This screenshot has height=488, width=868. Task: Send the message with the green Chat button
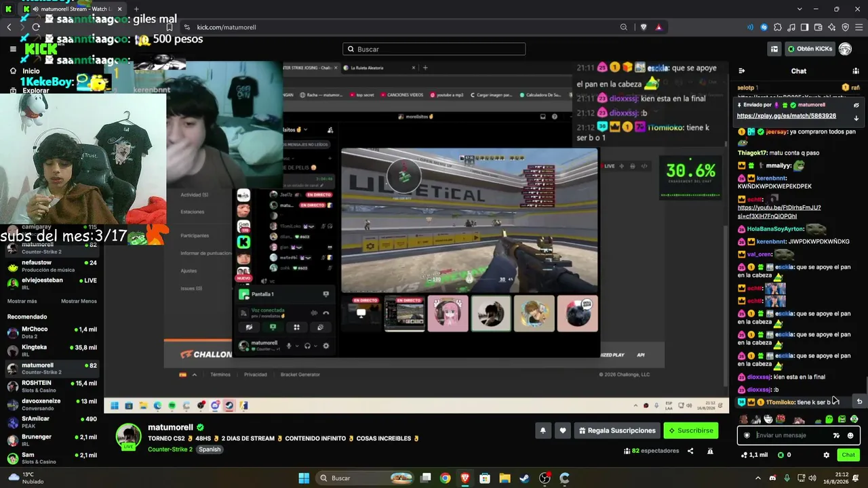pyautogui.click(x=848, y=455)
